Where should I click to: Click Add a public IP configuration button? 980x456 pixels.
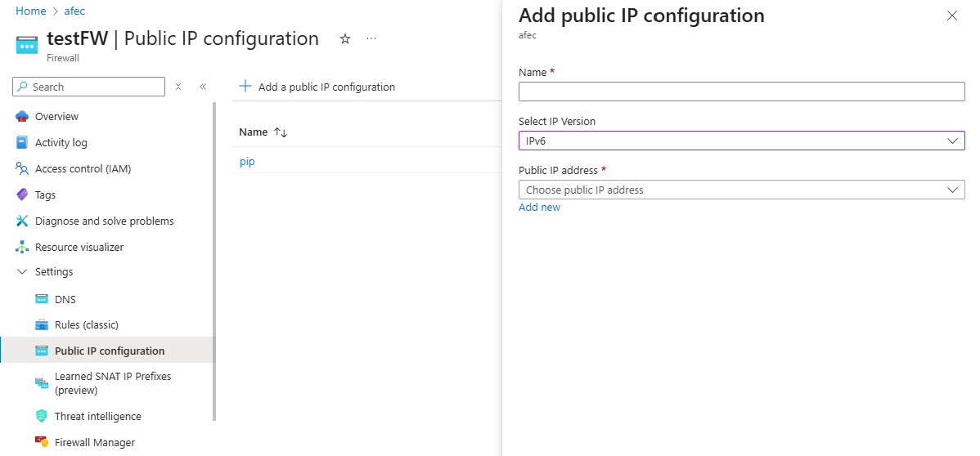click(x=317, y=86)
